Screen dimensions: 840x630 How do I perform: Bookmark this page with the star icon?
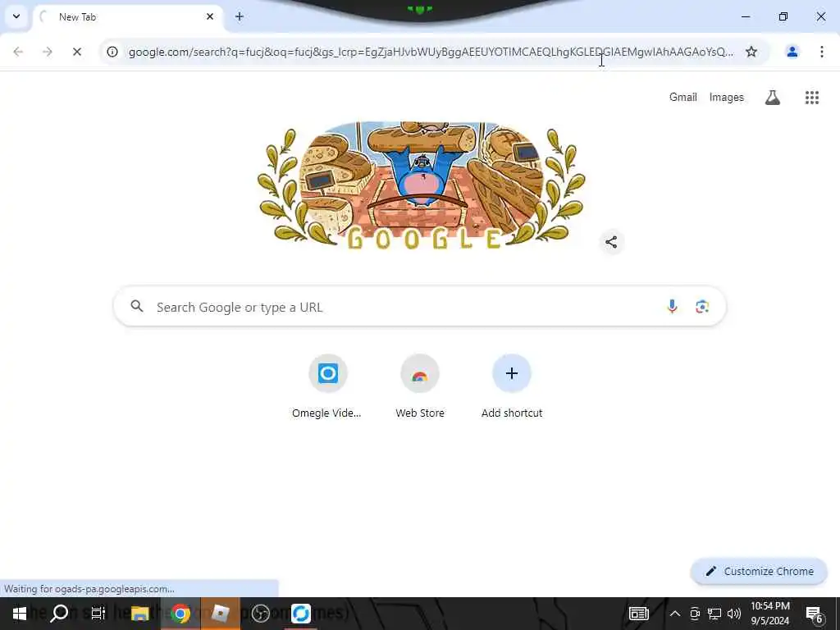751,52
